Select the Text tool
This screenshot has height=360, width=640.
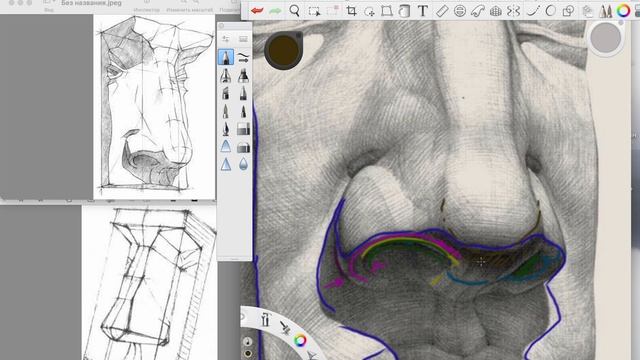423,11
